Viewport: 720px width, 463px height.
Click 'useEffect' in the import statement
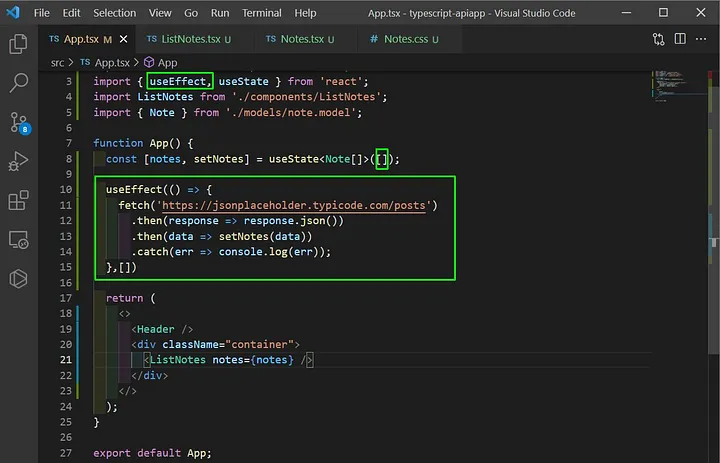[x=178, y=81]
